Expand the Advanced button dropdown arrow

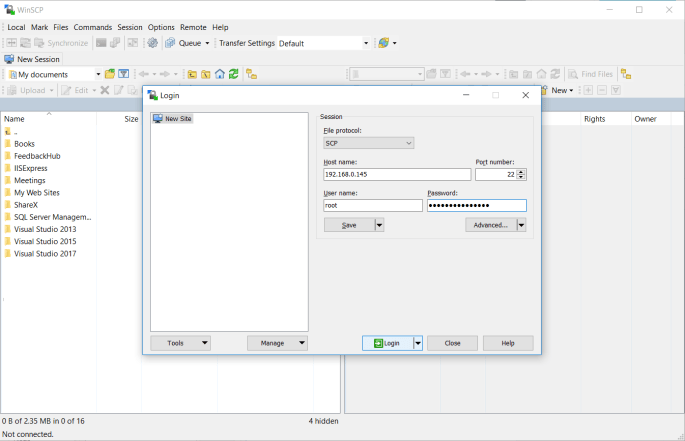coord(521,225)
